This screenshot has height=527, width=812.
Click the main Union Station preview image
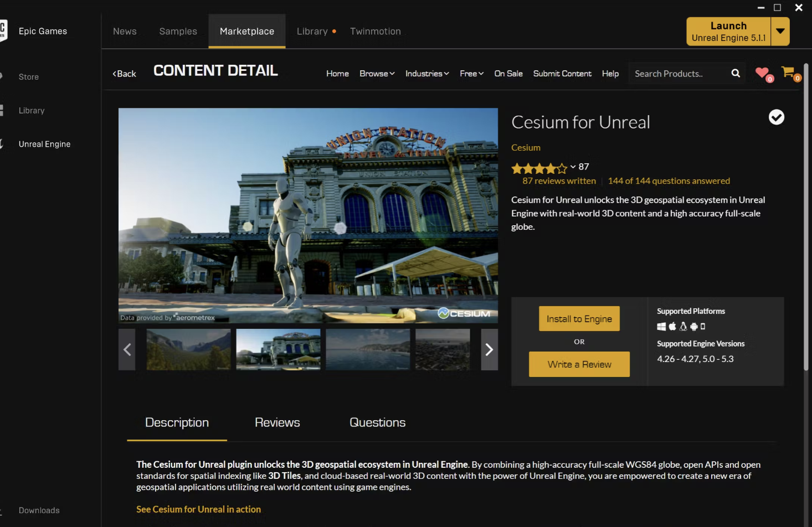(308, 215)
